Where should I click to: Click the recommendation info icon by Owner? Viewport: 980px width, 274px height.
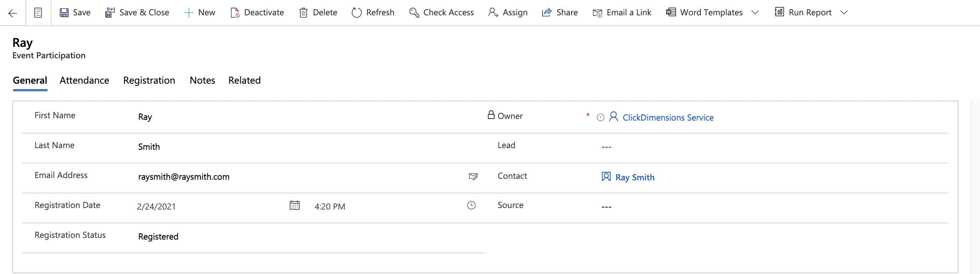pyautogui.click(x=601, y=118)
